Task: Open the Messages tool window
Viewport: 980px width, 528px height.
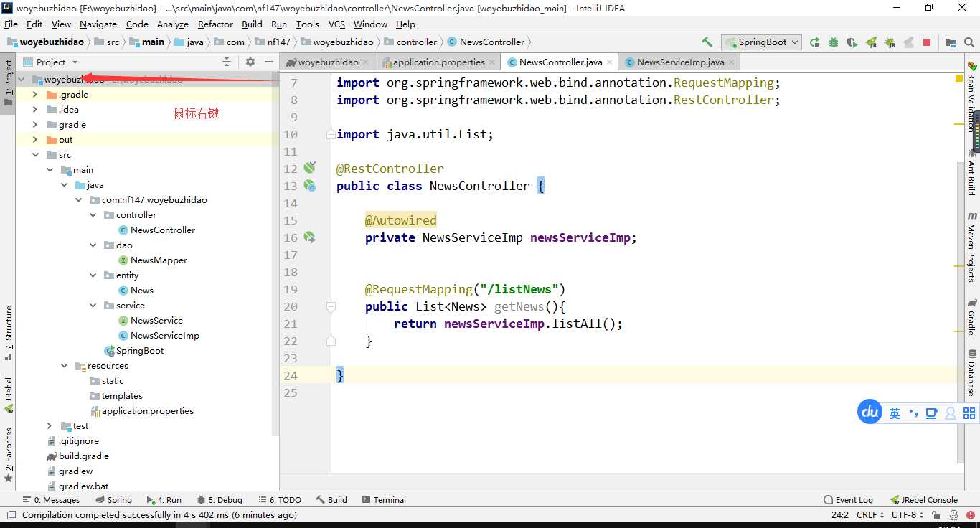Action: (x=52, y=500)
